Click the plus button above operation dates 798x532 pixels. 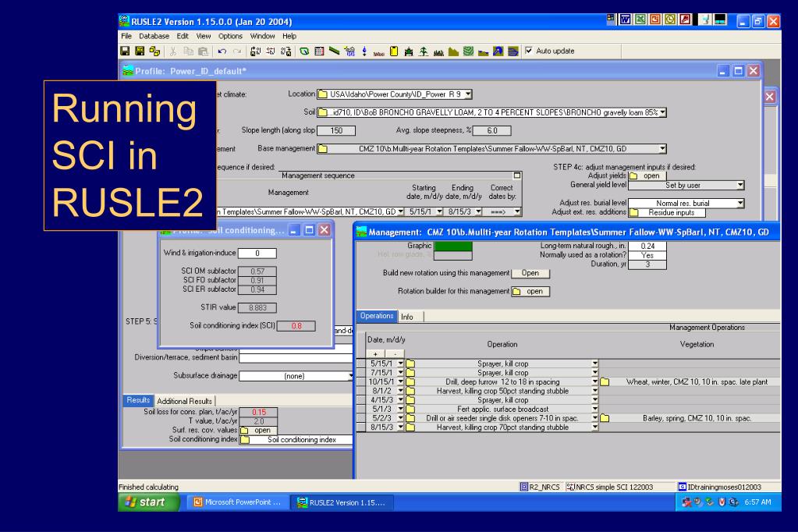coord(375,353)
